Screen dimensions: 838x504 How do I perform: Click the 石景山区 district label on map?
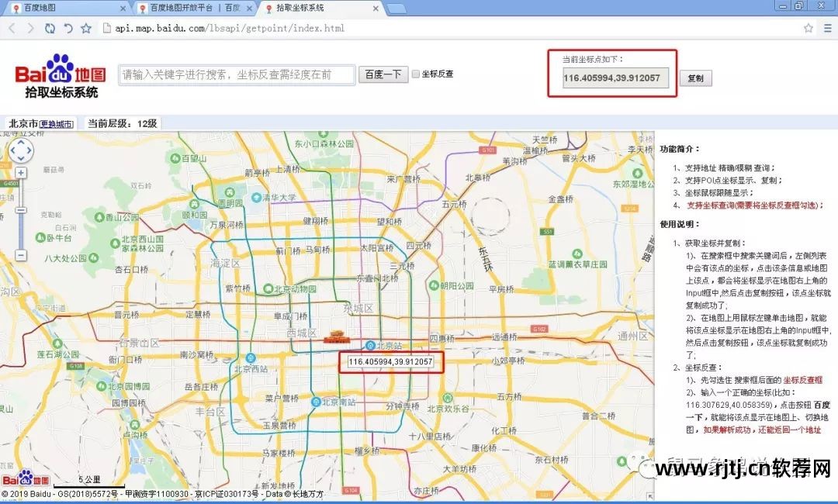pos(138,342)
